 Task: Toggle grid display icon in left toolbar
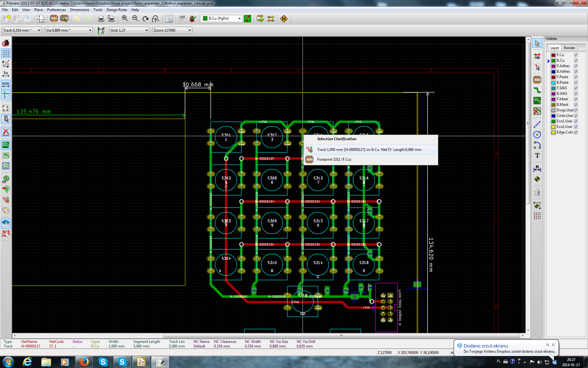point(6,53)
